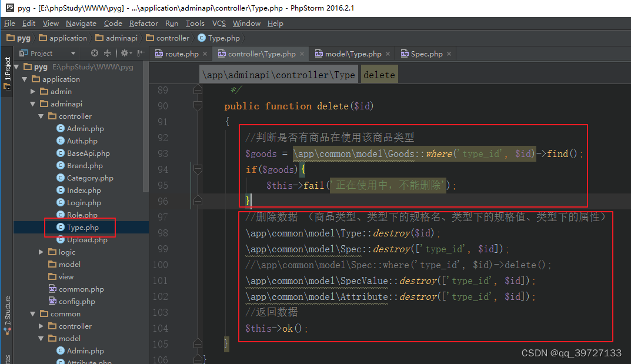Collapse the adminapi folder

[33, 103]
